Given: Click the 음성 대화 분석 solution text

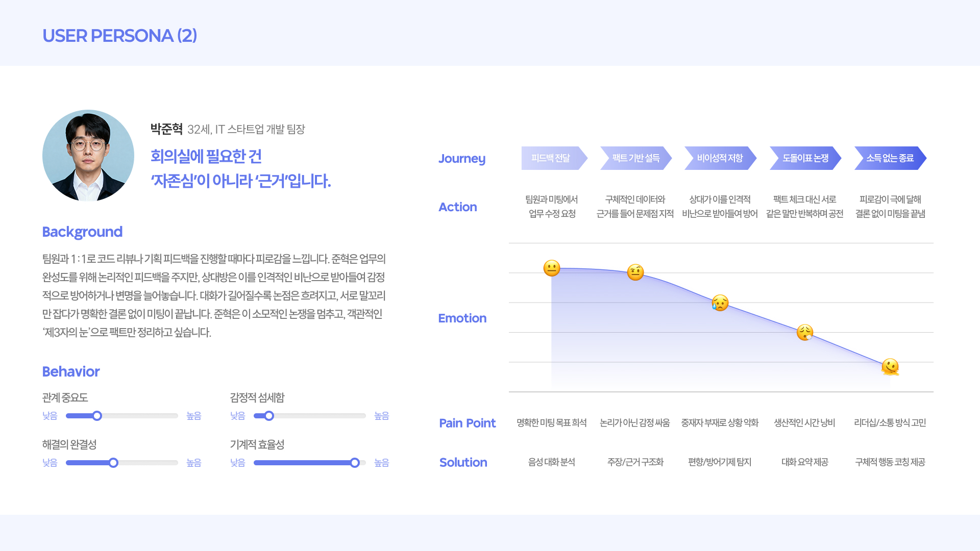Looking at the screenshot, I should coord(551,462).
